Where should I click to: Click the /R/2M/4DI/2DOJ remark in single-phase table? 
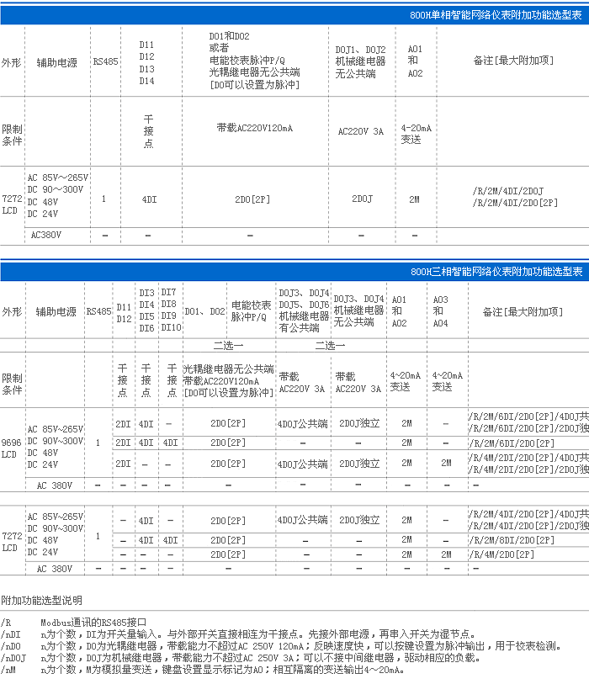(x=508, y=191)
